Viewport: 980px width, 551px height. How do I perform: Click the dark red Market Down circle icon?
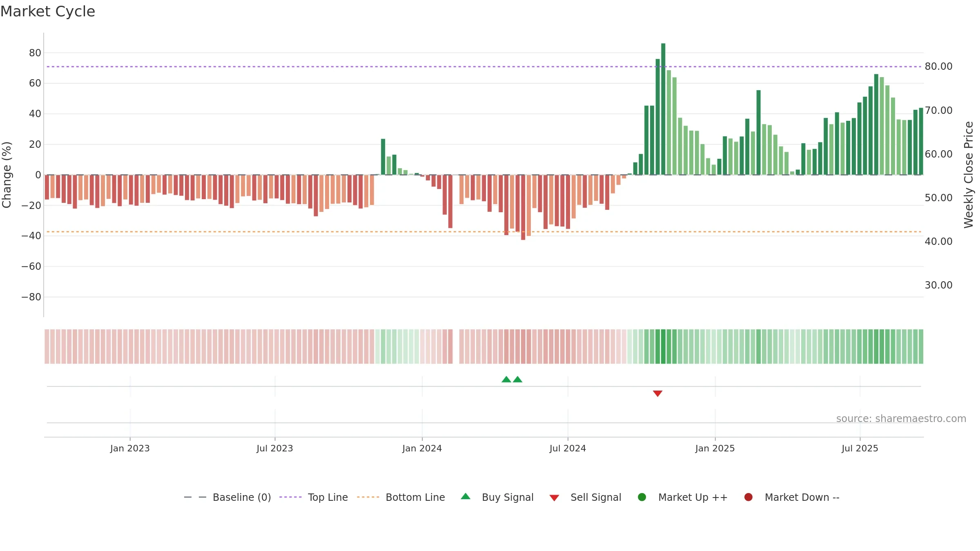[x=748, y=497]
